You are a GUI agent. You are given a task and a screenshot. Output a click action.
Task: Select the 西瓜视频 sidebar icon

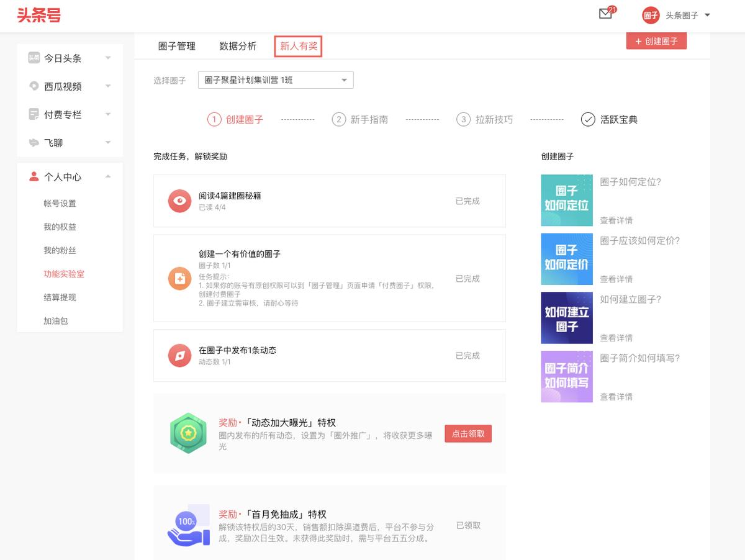tap(34, 86)
